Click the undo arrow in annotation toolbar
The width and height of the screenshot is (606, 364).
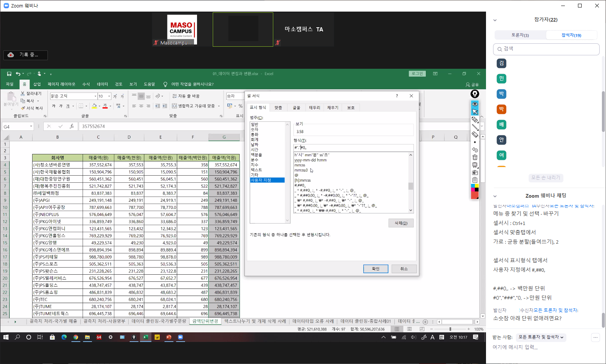pos(475,150)
